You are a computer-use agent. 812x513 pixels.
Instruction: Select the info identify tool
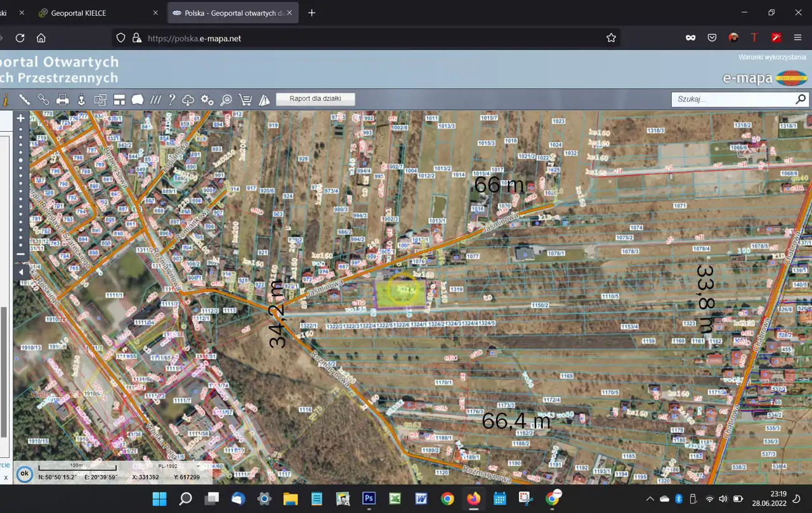coord(6,100)
